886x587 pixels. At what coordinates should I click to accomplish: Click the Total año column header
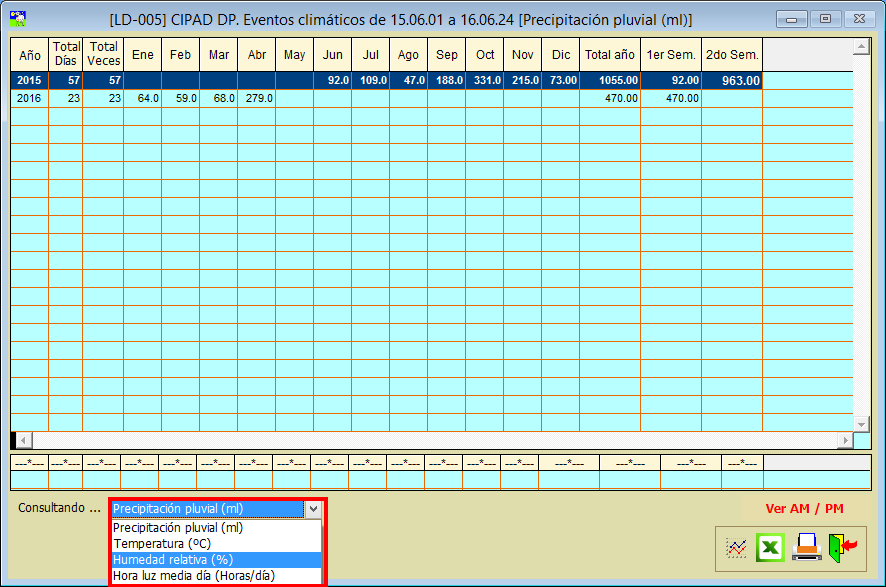(609, 54)
